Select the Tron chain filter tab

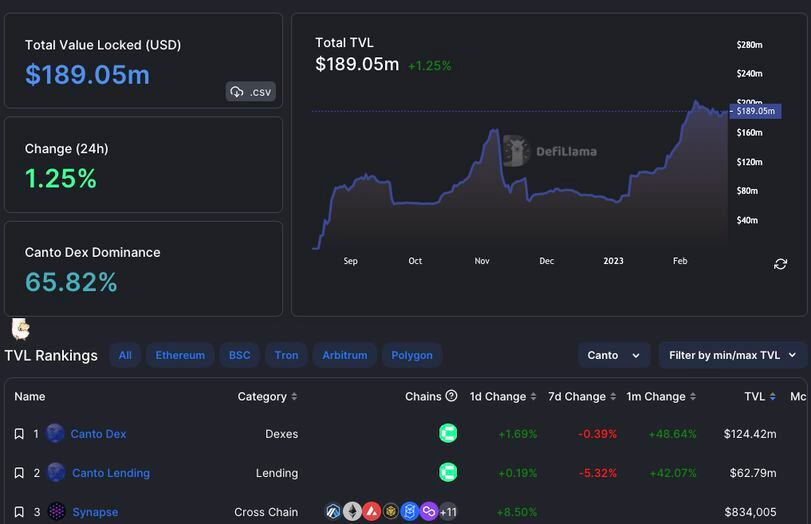(x=286, y=355)
